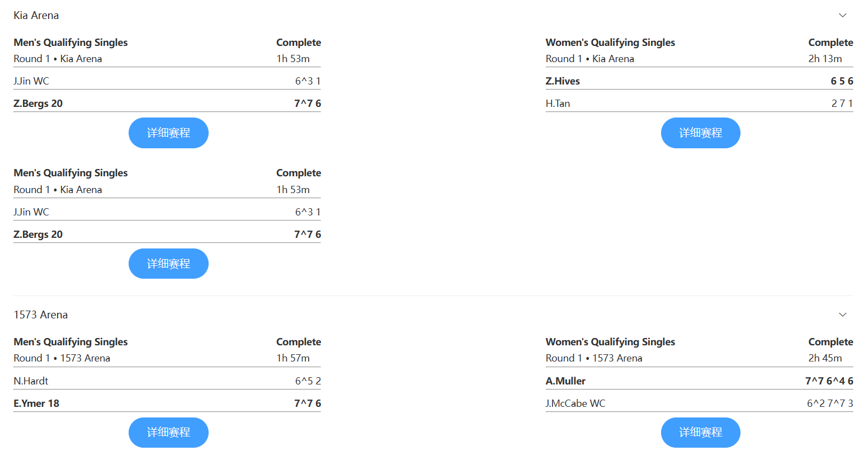The width and height of the screenshot is (868, 460).
Task: Click the N.Hardt player row
Action: 31,381
